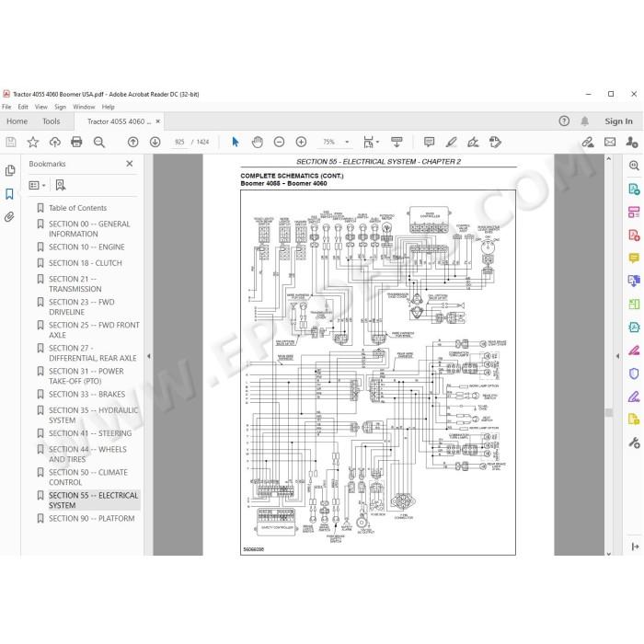The height and width of the screenshot is (644, 644).
Task: Add a sticky note comment
Action: click(429, 142)
